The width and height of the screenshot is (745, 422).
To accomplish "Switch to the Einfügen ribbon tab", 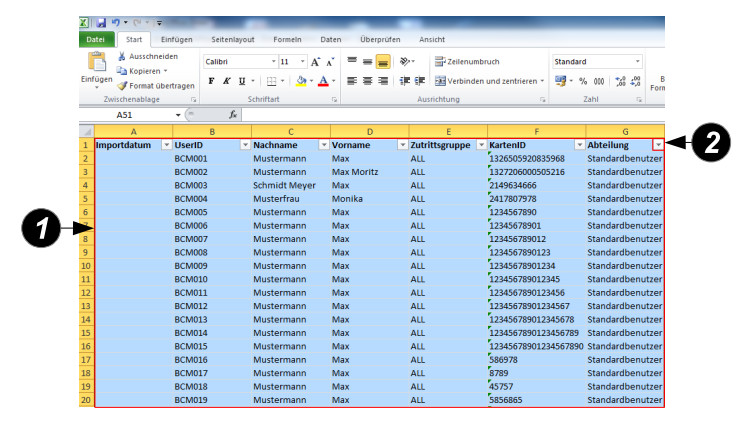I will tap(177, 39).
